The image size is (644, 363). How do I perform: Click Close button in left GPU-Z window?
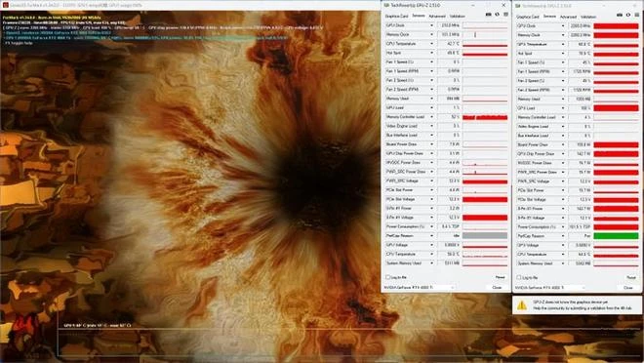pyautogui.click(x=497, y=288)
